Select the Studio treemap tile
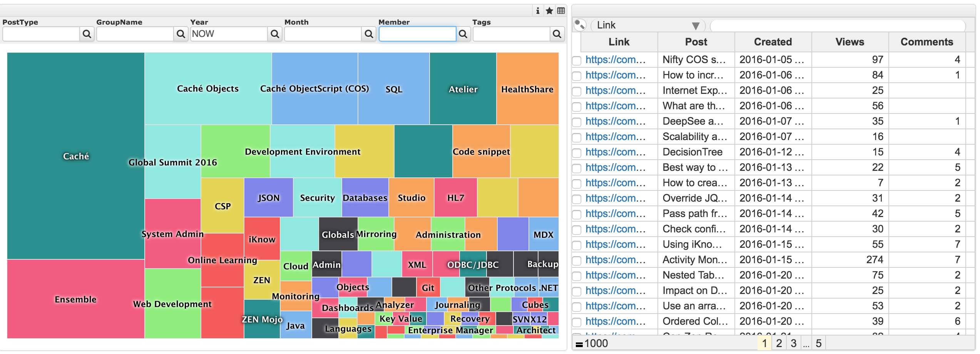Screen dimensions: 980x354 pos(411,197)
